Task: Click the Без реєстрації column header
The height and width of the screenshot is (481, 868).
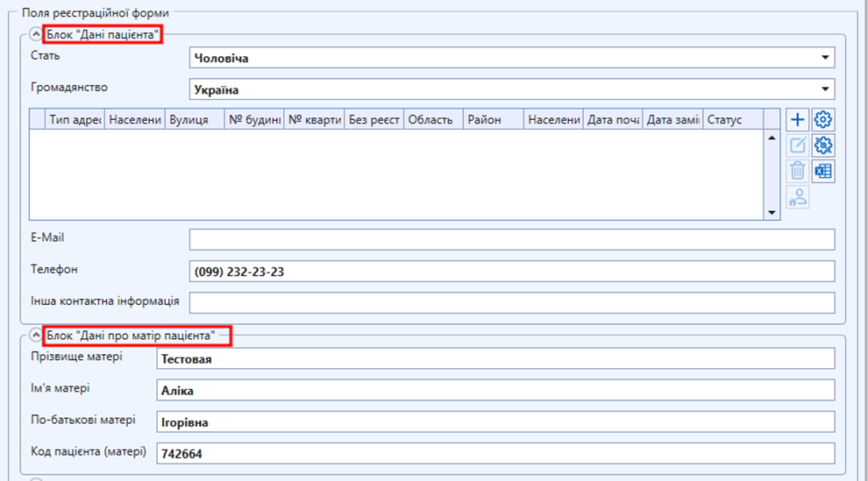Action: click(x=374, y=119)
